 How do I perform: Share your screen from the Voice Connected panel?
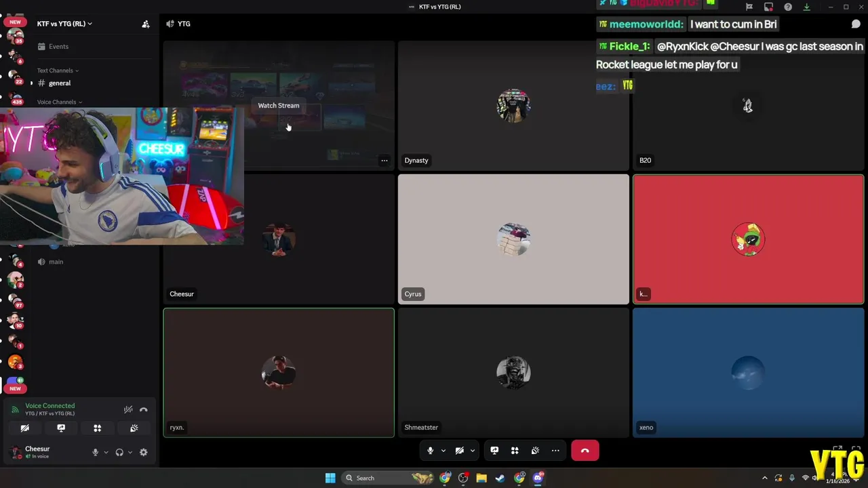tap(61, 428)
